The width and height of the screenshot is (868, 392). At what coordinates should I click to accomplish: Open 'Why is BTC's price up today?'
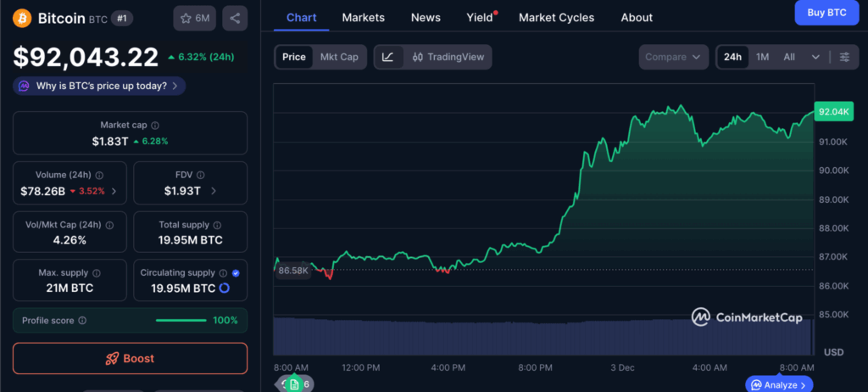point(99,86)
